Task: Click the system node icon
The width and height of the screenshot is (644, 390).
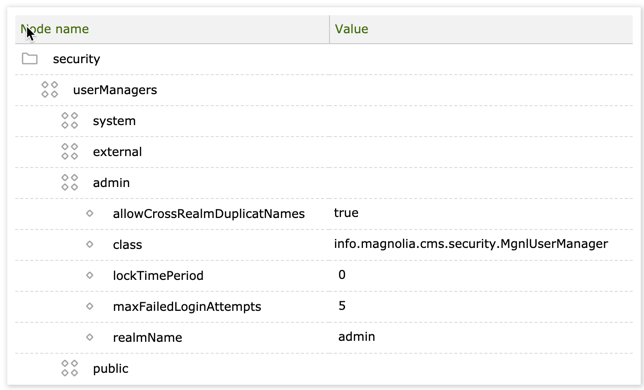Action: click(70, 121)
